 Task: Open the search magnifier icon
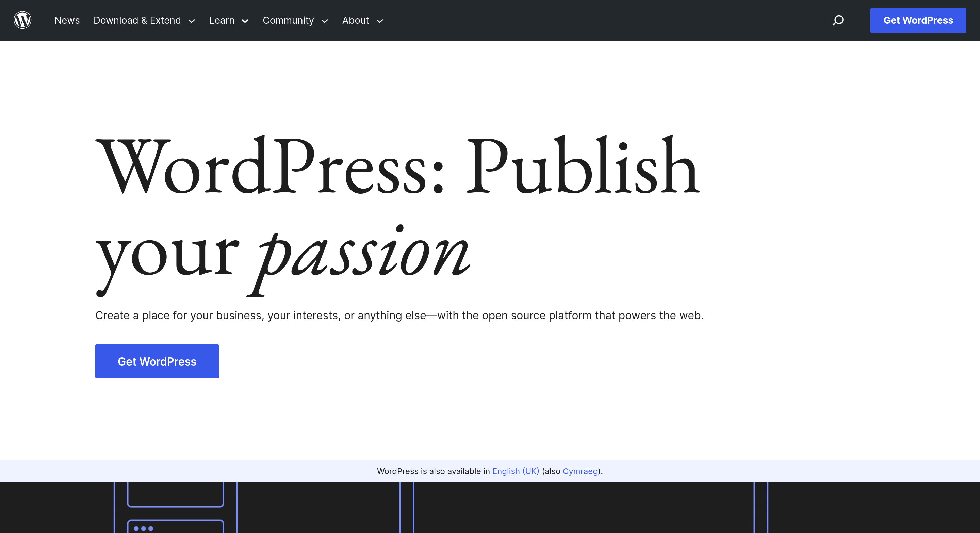838,20
